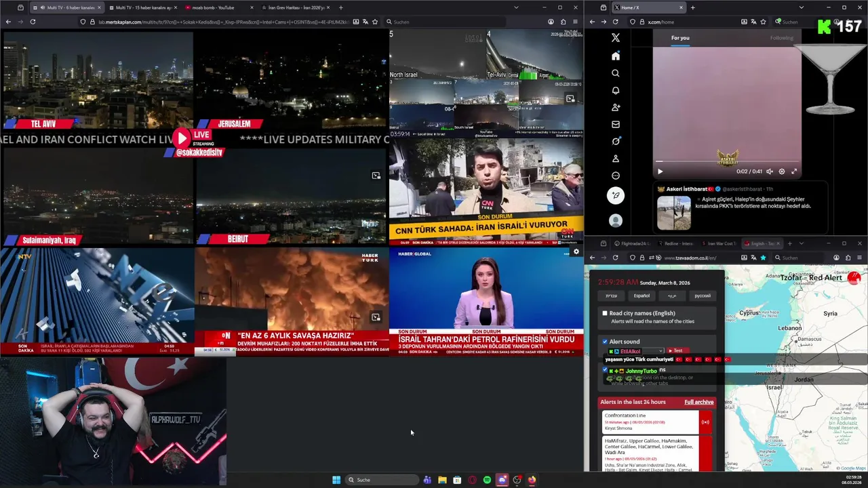Open settings gear on Haber Global tile
The width and height of the screenshot is (868, 488).
[576, 252]
